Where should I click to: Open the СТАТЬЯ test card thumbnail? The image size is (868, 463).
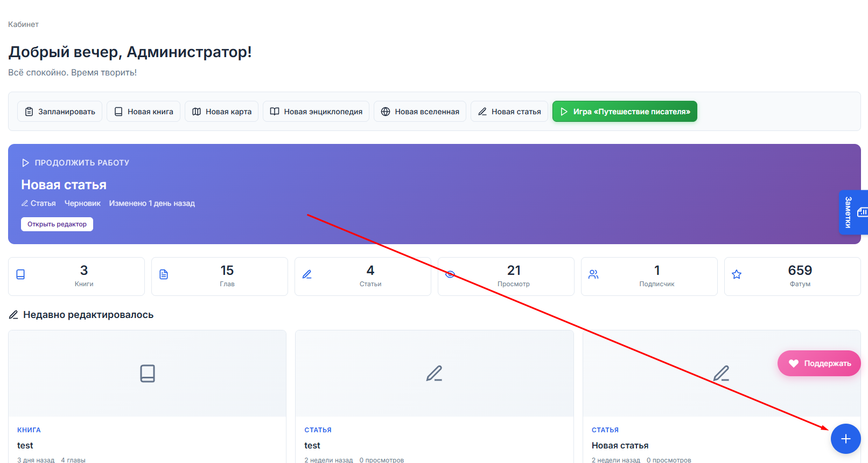[435, 374]
